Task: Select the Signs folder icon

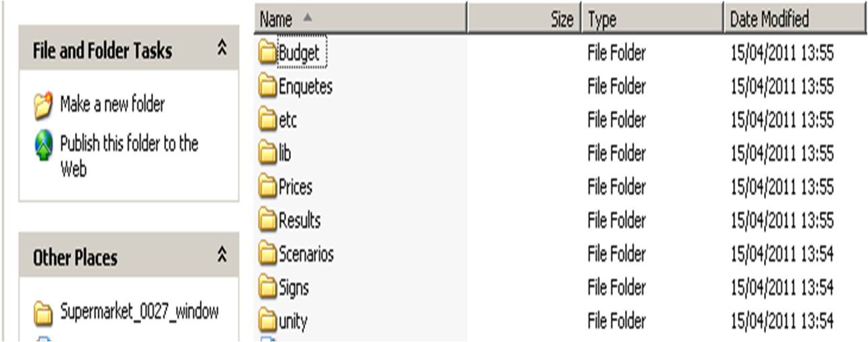Action: click(x=268, y=287)
